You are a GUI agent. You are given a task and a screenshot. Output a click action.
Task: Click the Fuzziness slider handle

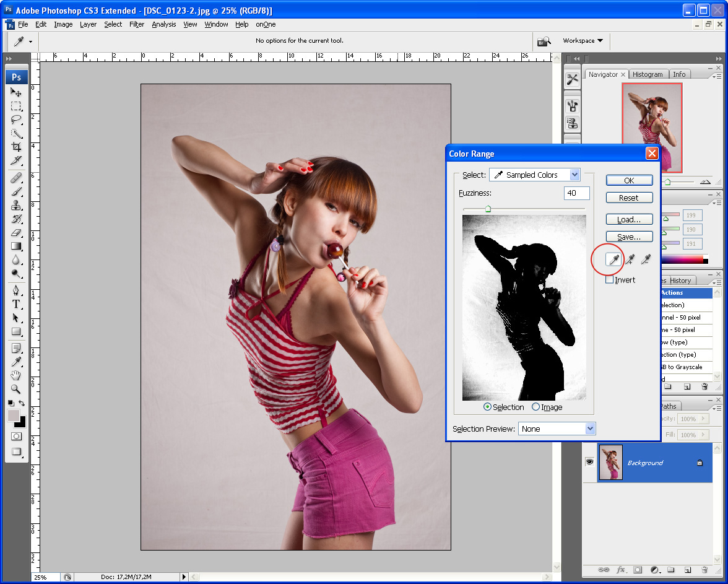pos(488,209)
